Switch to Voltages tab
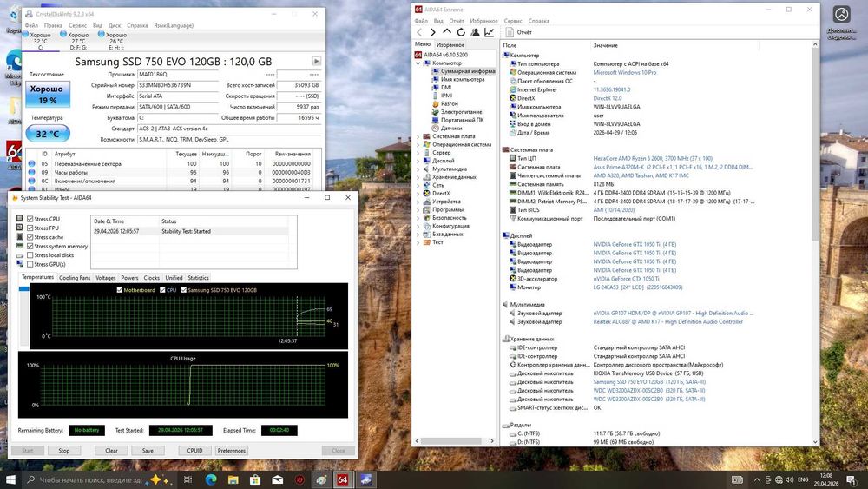This screenshot has width=868, height=489. point(105,278)
